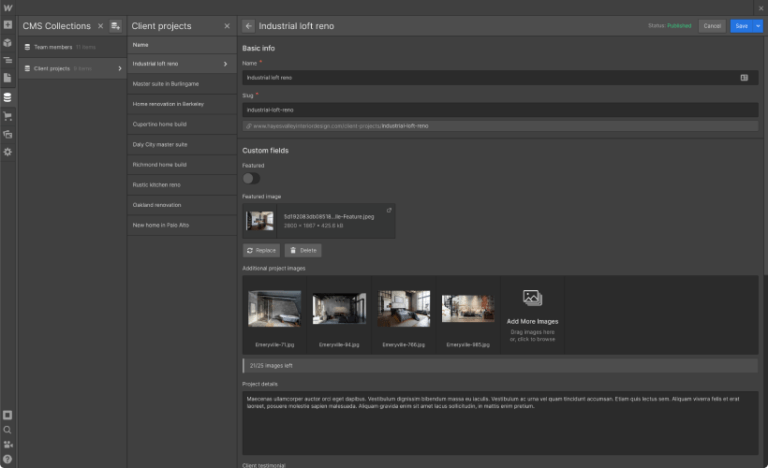Open the Save button dropdown arrow

point(757,26)
